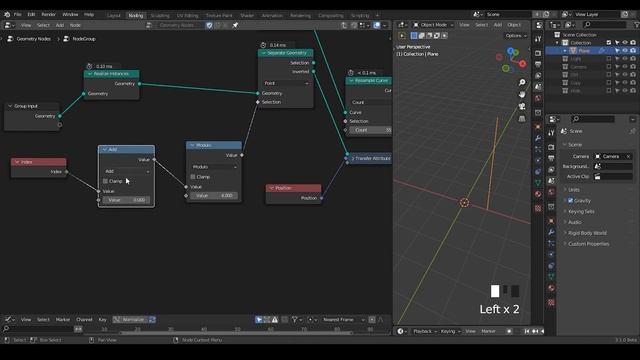The width and height of the screenshot is (640, 360).
Task: Click the viewport pan hand icon
Action: pyautogui.click(x=522, y=94)
